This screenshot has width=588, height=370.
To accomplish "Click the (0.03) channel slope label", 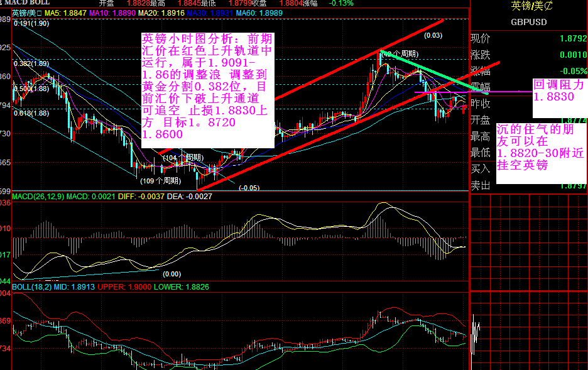I will click(433, 36).
